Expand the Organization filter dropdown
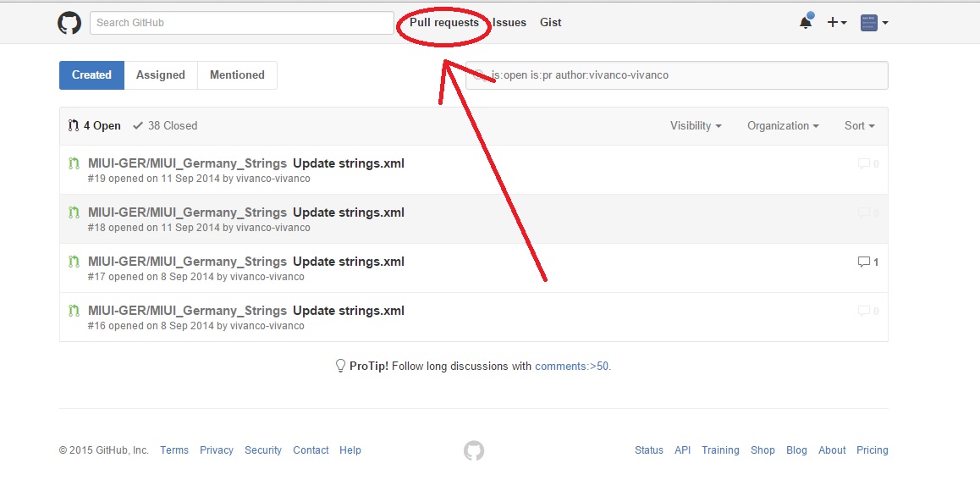 pos(783,125)
